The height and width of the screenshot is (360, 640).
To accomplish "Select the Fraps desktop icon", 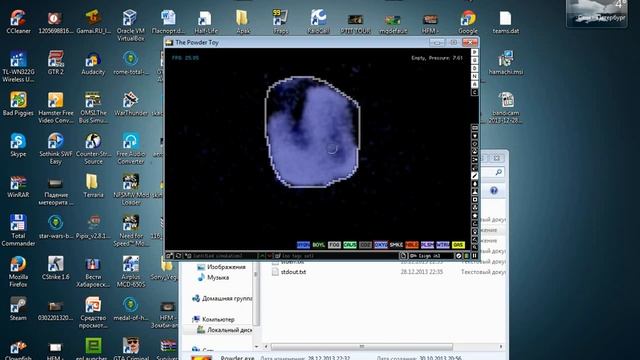I will [280, 22].
